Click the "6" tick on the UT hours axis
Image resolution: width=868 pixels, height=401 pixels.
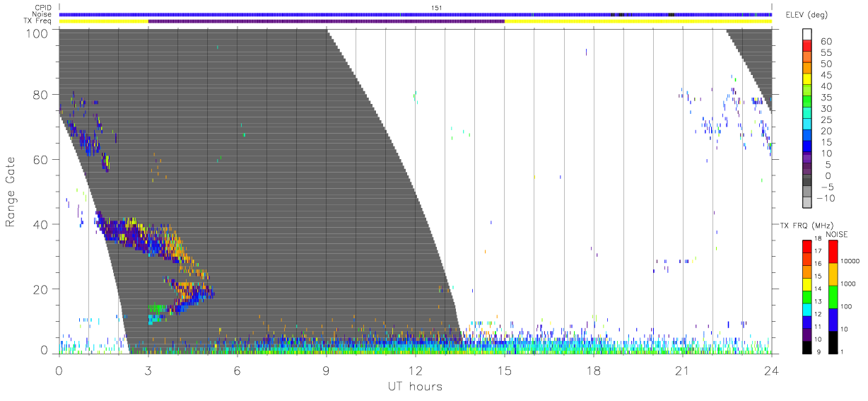[237, 371]
